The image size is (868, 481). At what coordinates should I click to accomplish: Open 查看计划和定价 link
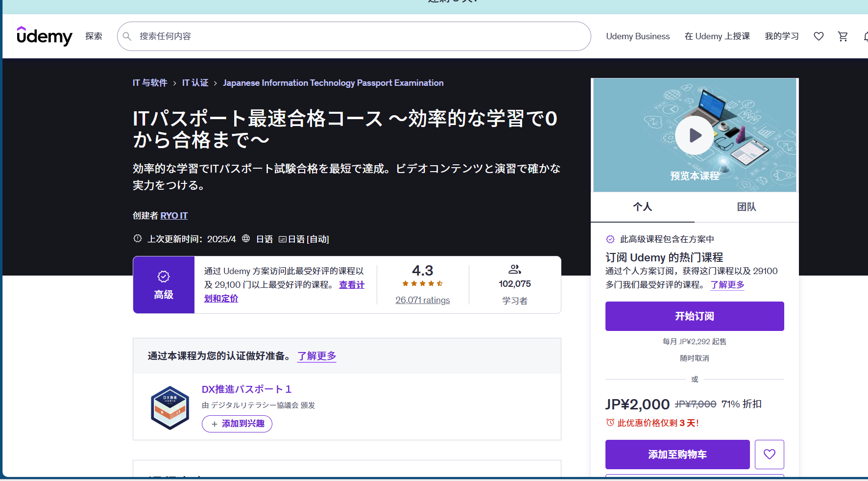coord(284,292)
